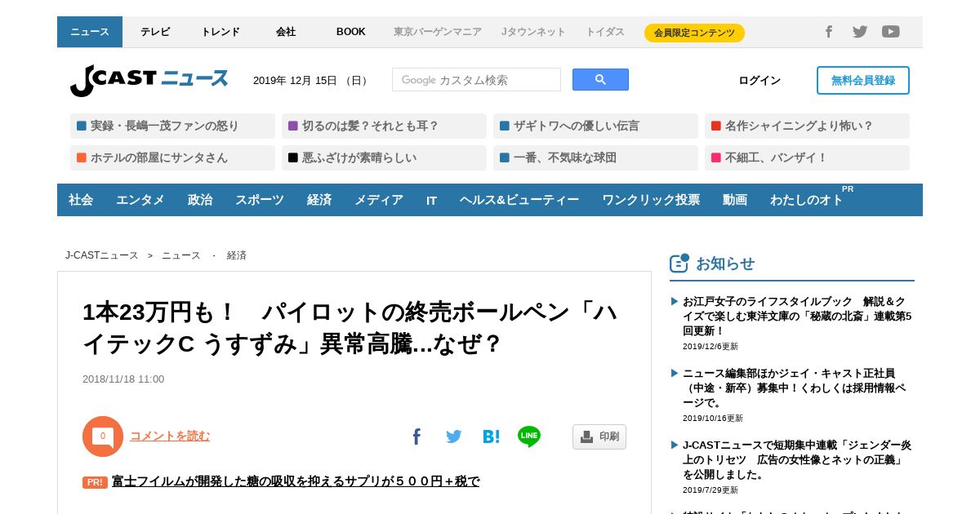Select the 会社 top tab
The width and height of the screenshot is (980, 514).
[x=286, y=32]
